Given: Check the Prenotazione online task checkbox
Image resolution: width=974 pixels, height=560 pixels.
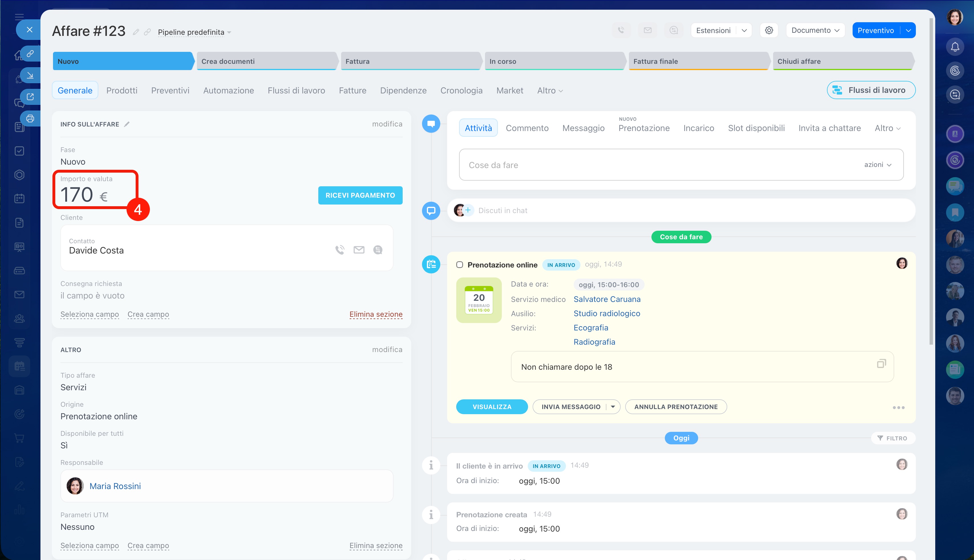Looking at the screenshot, I should click(x=459, y=265).
